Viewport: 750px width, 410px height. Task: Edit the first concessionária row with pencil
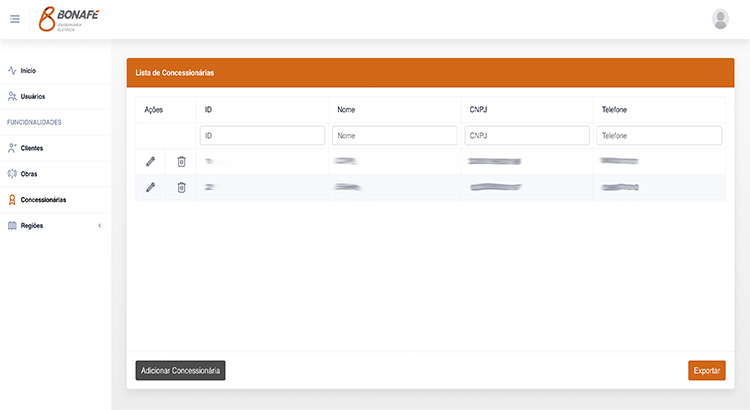[150, 162]
